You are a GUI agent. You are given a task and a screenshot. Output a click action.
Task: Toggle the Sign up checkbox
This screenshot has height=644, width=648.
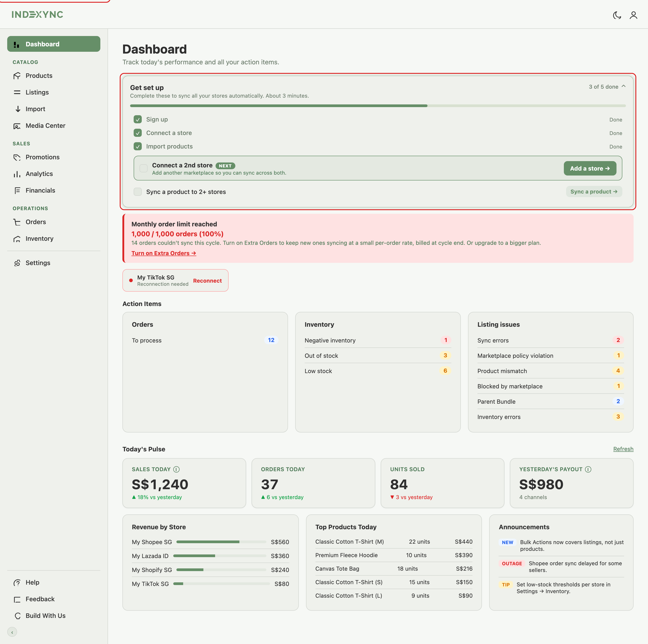click(x=137, y=119)
